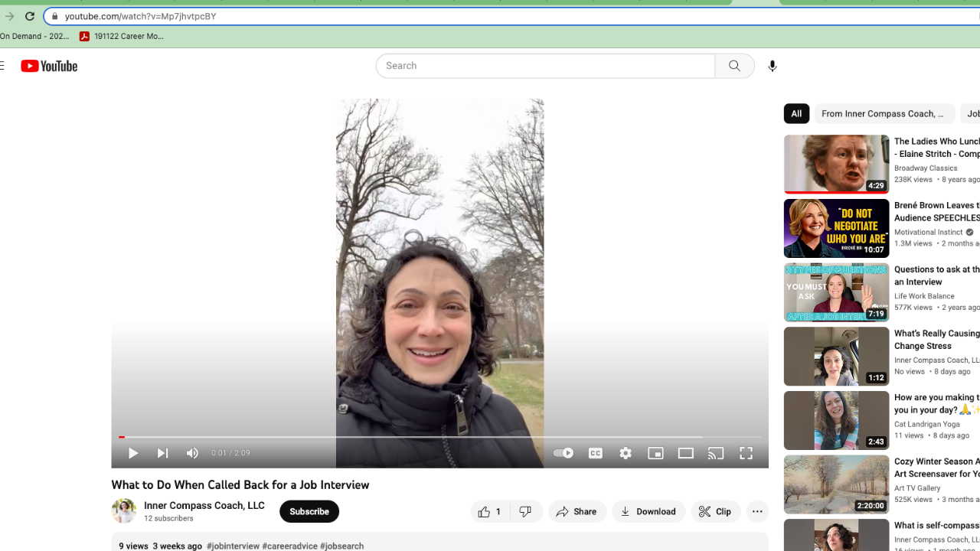Image resolution: width=980 pixels, height=551 pixels.
Task: Search with your voice microphone
Action: (772, 66)
